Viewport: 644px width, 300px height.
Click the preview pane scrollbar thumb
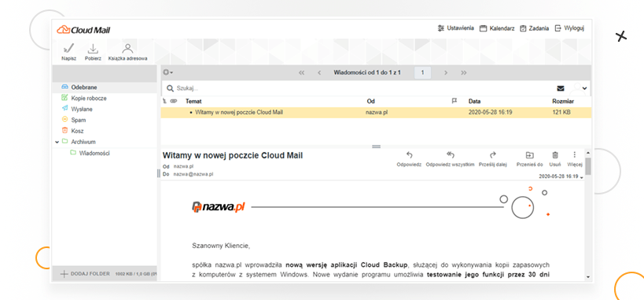588,166
